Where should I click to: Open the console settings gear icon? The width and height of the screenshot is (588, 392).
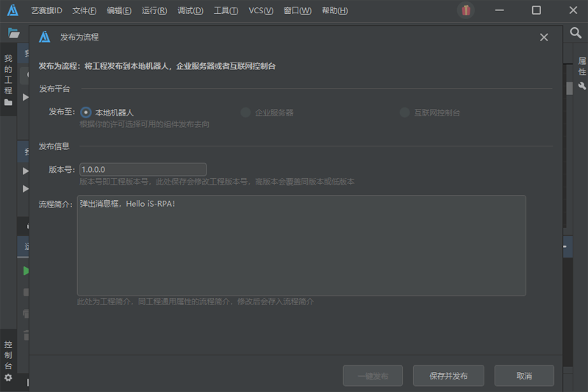tap(8, 377)
